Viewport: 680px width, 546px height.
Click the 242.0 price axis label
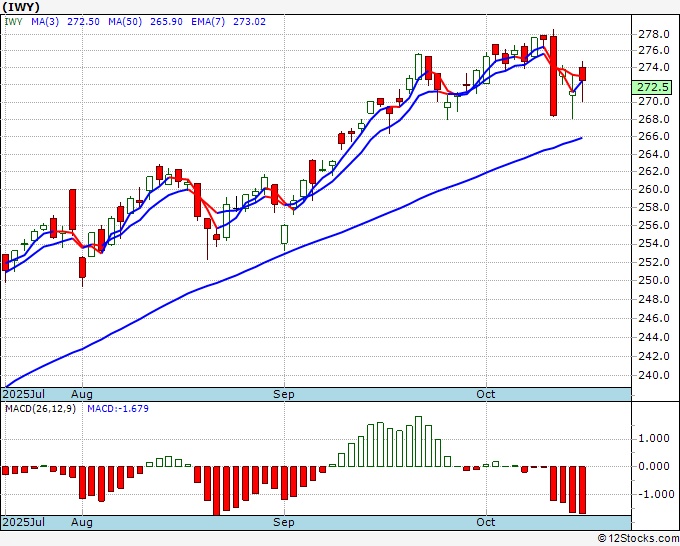coord(654,356)
